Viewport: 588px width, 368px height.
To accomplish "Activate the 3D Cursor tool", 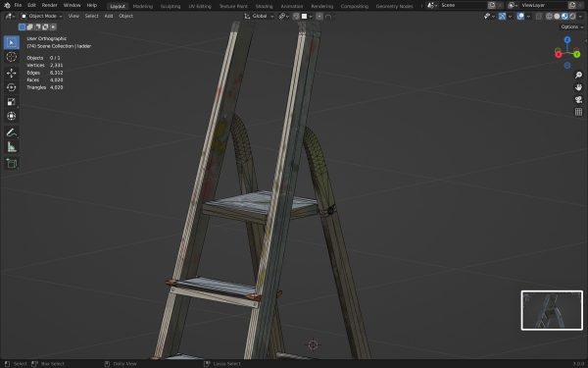I will point(11,57).
